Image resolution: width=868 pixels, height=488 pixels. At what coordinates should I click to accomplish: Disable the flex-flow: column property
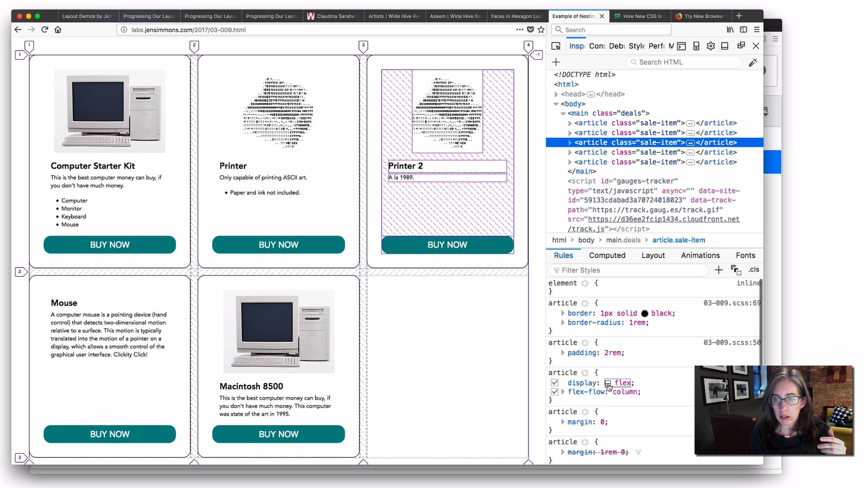click(x=555, y=392)
